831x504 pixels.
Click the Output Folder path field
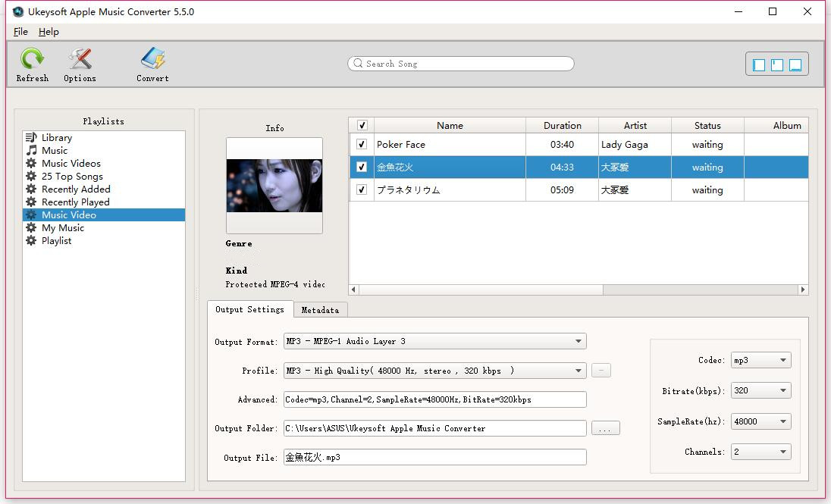[435, 428]
